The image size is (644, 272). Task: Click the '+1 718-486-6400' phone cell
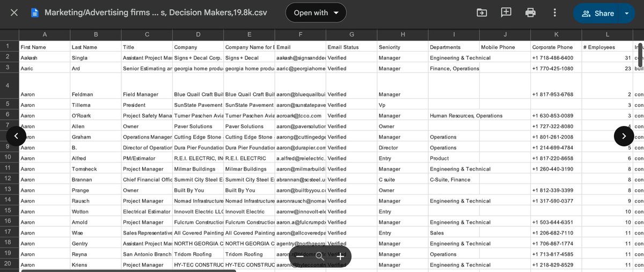(556, 58)
